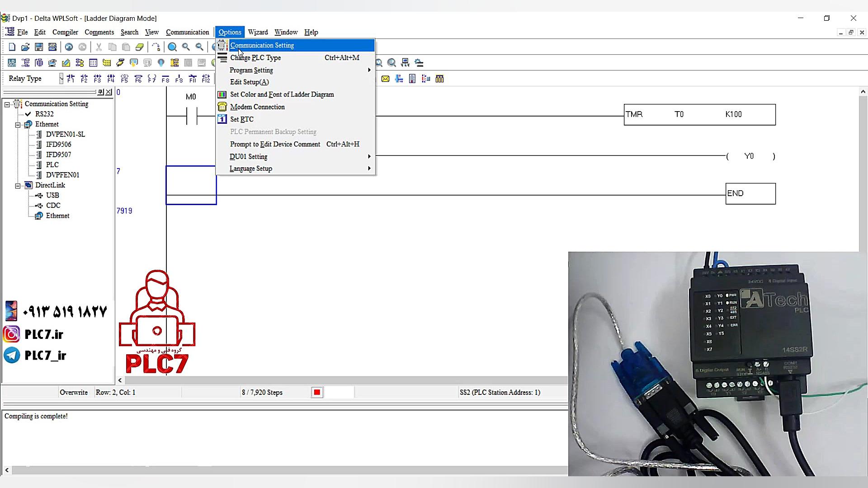Collapse the Ethernet tree node
Screen dimensions: 868x488
[x=18, y=124]
